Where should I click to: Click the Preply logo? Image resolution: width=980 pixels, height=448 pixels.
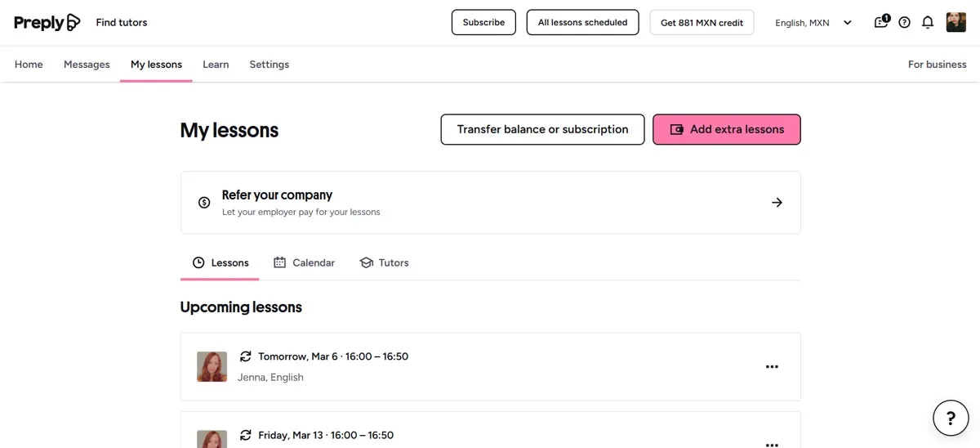tap(47, 23)
